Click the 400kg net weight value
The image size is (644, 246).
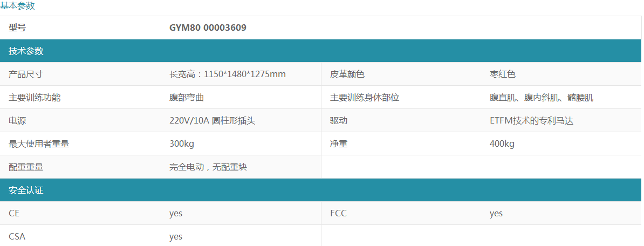pyautogui.click(x=502, y=144)
